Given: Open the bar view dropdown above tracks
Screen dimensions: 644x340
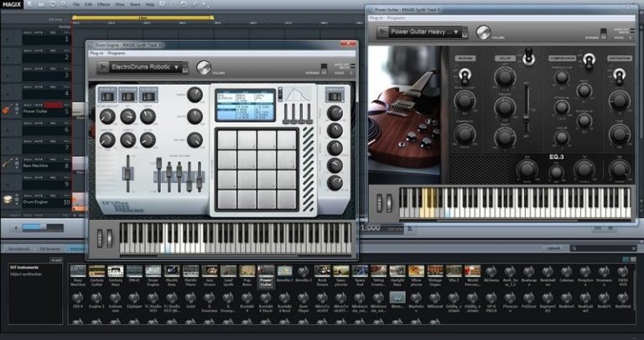Looking at the screenshot, I should click(x=58, y=19).
